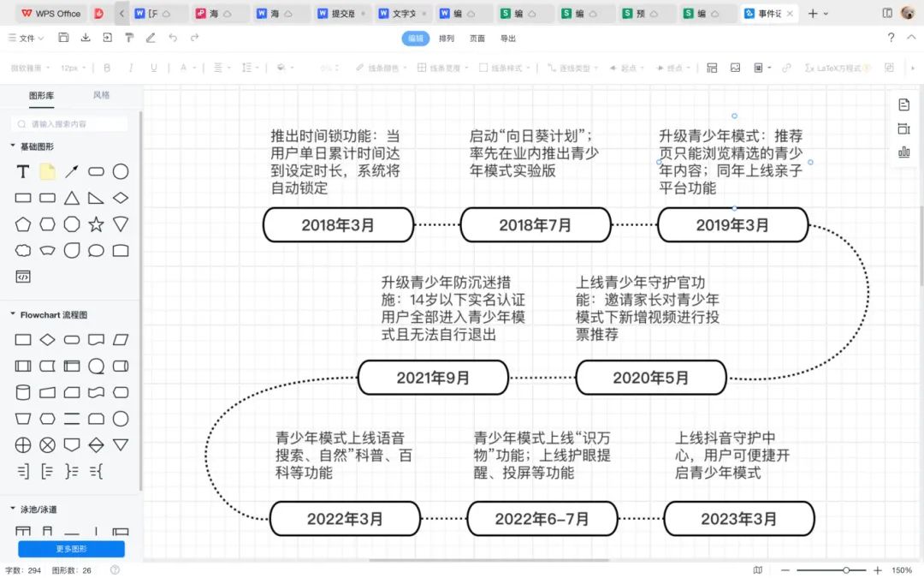Open the format painter tool
This screenshot has width=924, height=578.
coord(129,38)
